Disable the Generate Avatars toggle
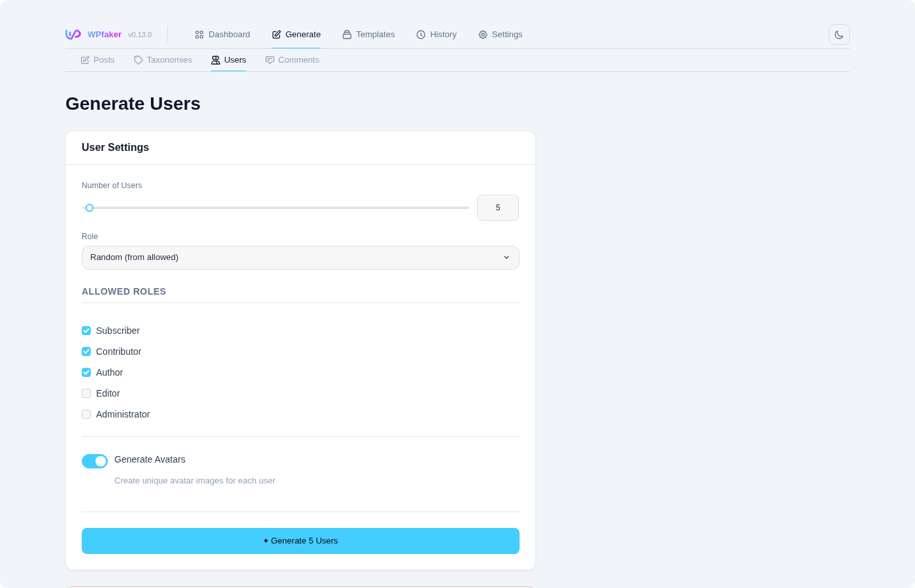Screen dimensions: 915x588 click(x=95, y=461)
